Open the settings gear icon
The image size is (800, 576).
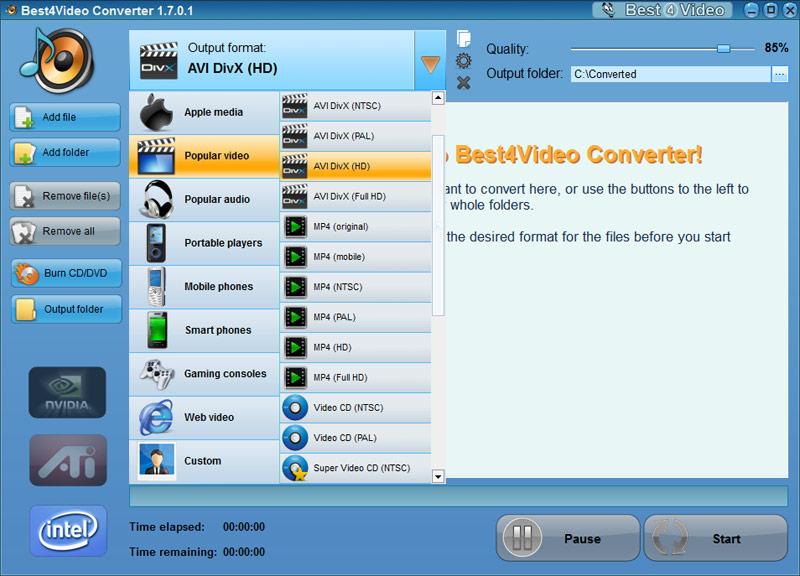coord(463,61)
